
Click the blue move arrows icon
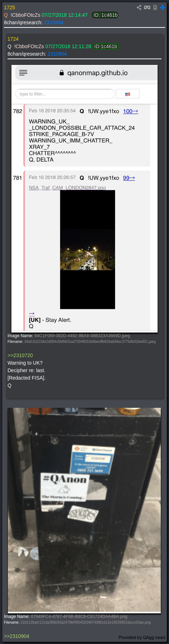pos(163,7)
